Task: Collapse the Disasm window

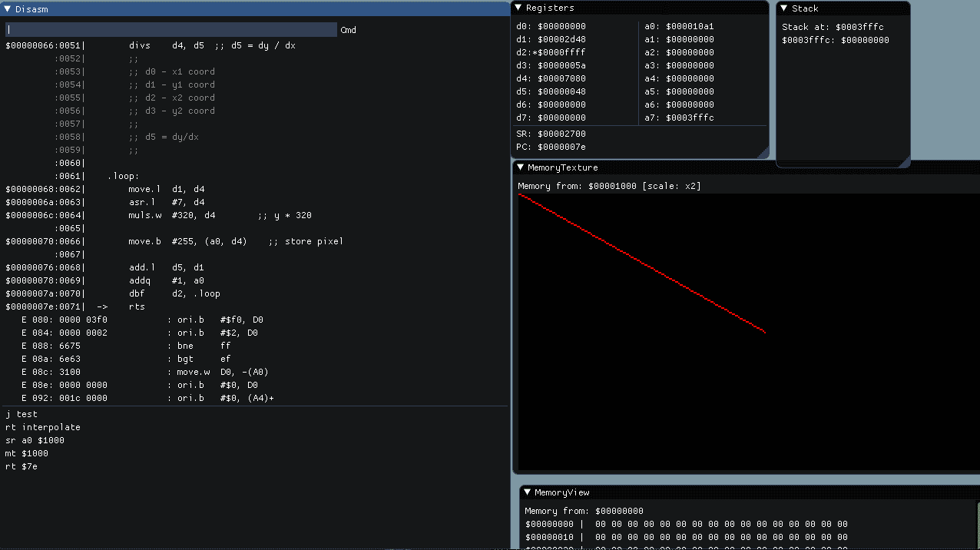Action: [x=8, y=8]
